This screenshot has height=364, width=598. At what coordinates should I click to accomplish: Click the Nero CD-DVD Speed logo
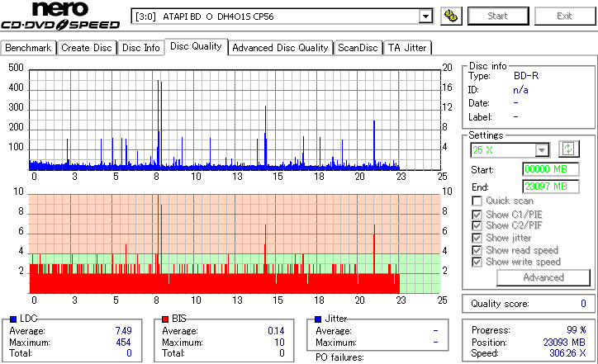(60, 16)
